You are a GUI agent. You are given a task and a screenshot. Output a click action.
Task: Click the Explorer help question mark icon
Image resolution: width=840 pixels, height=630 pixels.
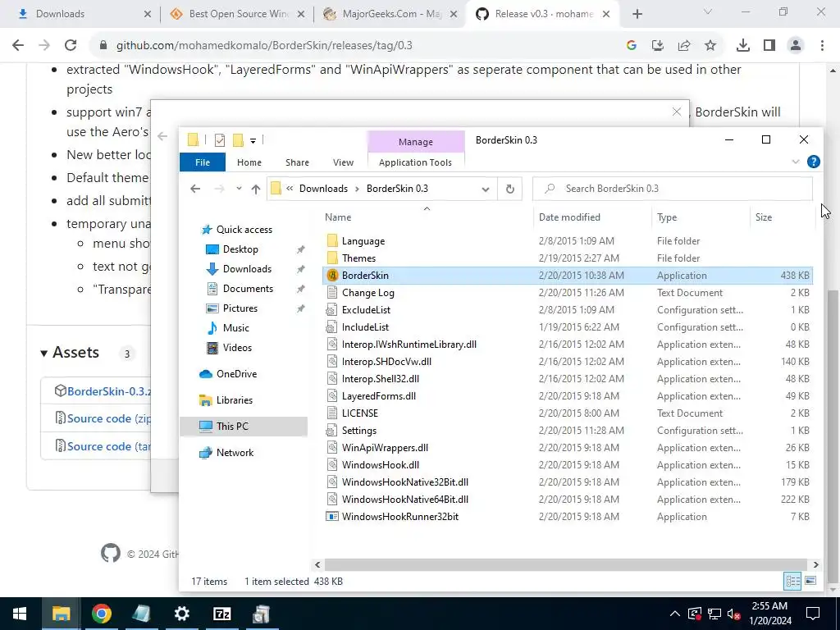click(813, 162)
